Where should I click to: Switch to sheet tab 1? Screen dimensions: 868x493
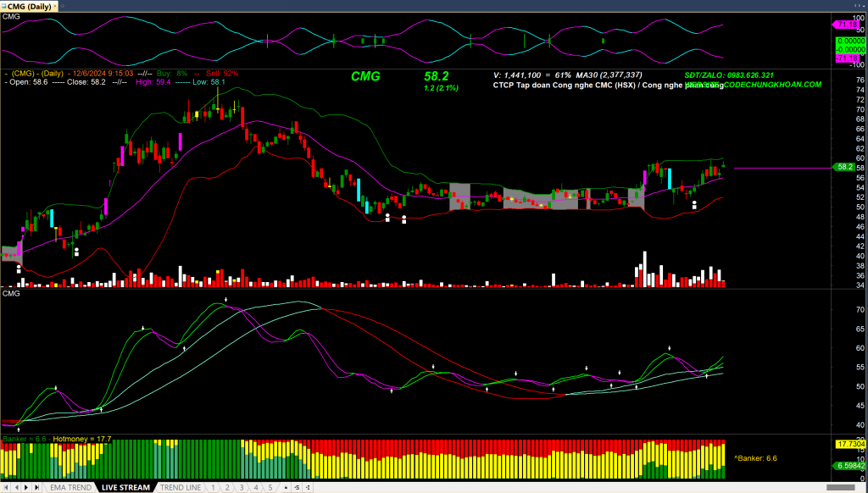click(x=213, y=487)
